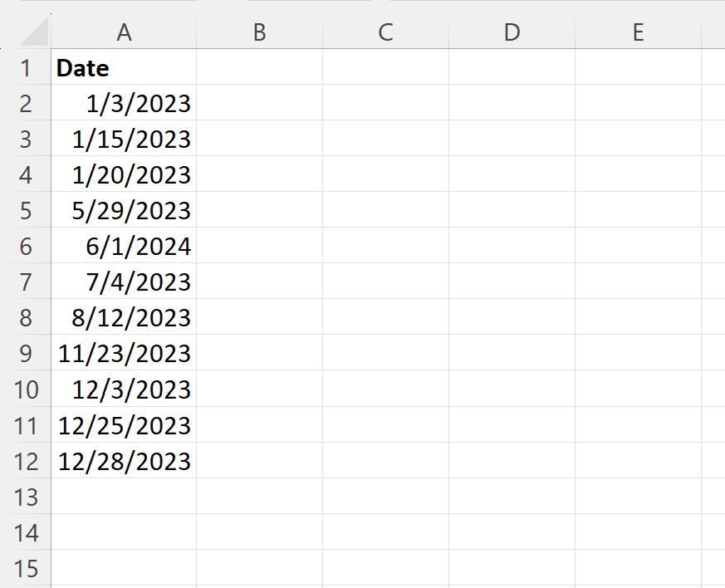
Task: Select row 12 by its row number
Action: (x=27, y=461)
